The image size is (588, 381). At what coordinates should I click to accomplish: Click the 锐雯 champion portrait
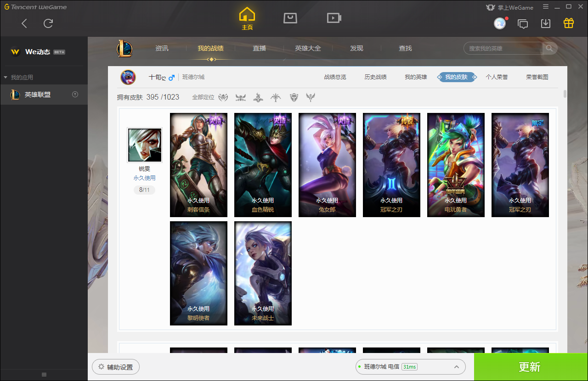(145, 145)
